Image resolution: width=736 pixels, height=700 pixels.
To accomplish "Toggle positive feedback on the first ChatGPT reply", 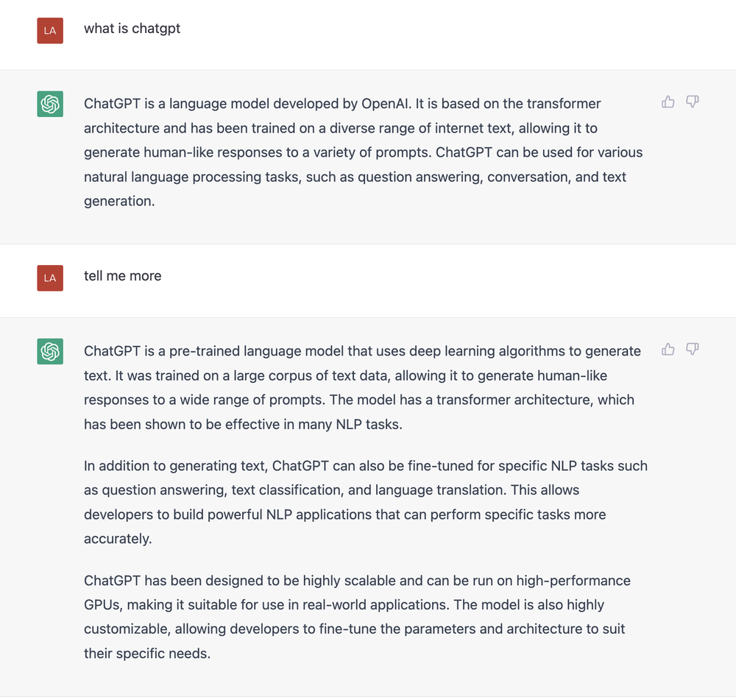I will (x=668, y=102).
